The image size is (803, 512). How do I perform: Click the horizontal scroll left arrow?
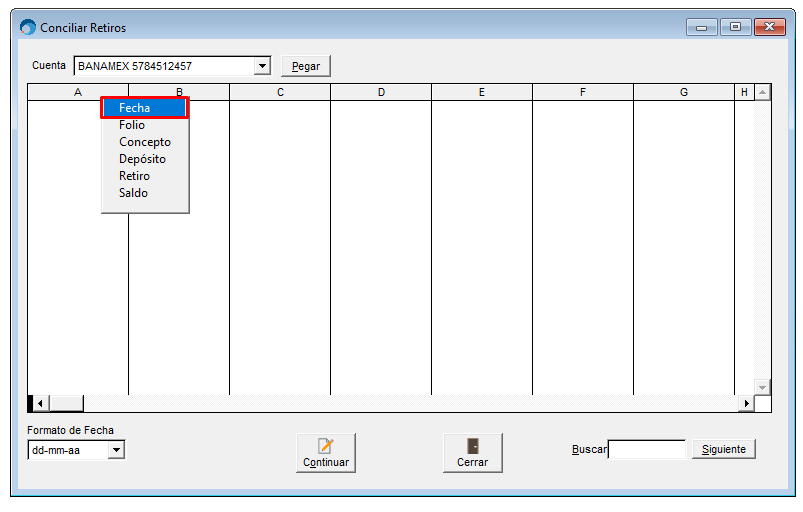(40, 403)
